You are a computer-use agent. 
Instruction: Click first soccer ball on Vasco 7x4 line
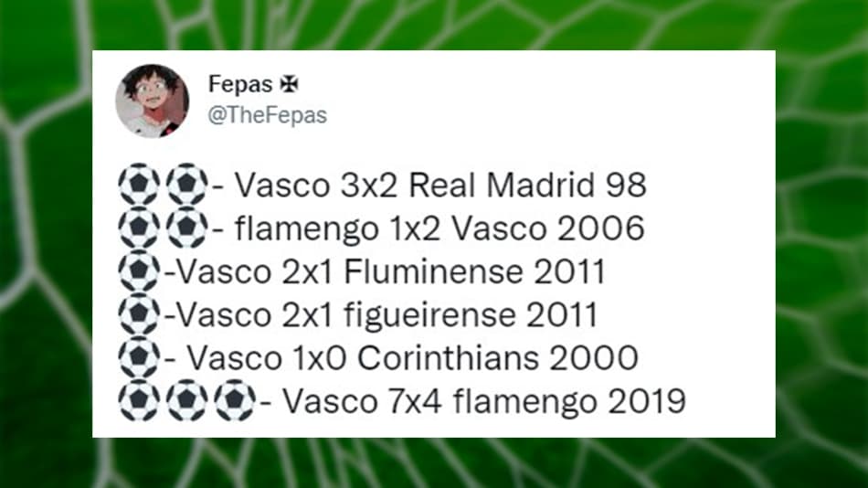(140, 400)
